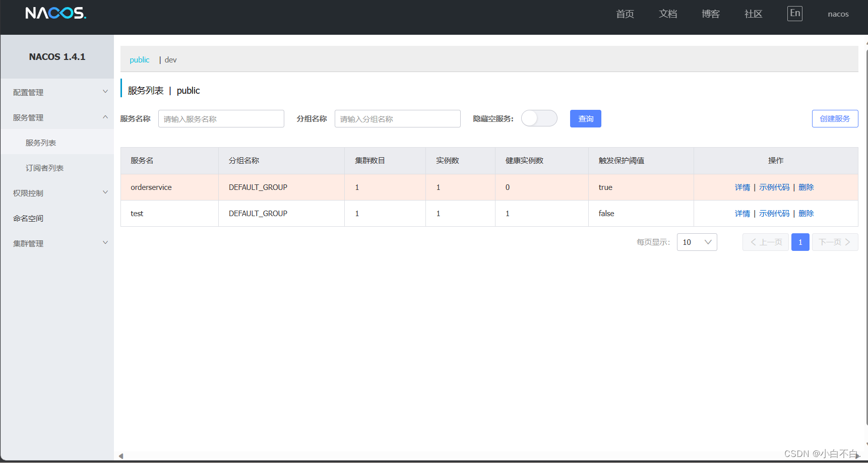This screenshot has width=868, height=463.
Task: Click the 创建服务 button
Action: point(835,119)
